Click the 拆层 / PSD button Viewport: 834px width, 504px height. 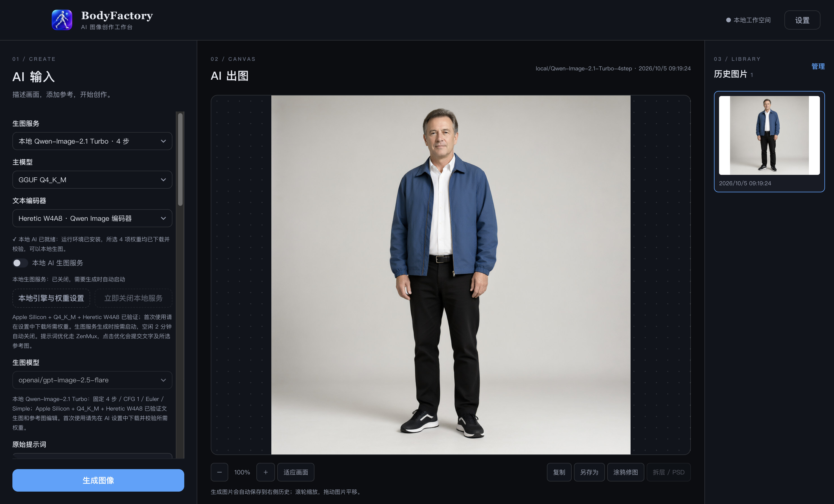[669, 472]
